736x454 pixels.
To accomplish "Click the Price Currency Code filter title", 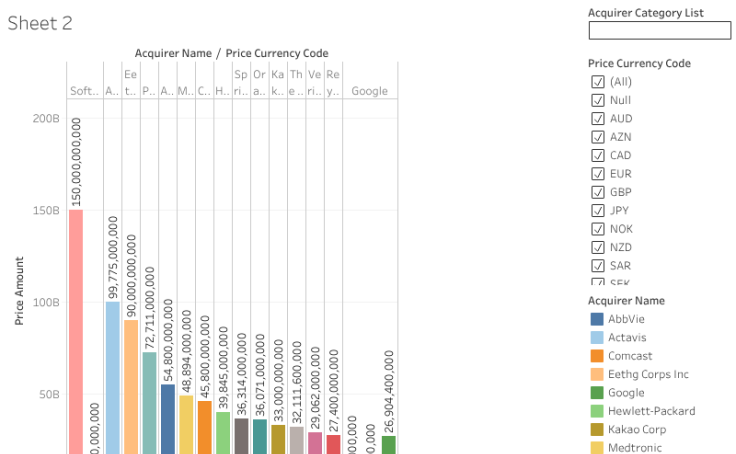I will pyautogui.click(x=639, y=63).
